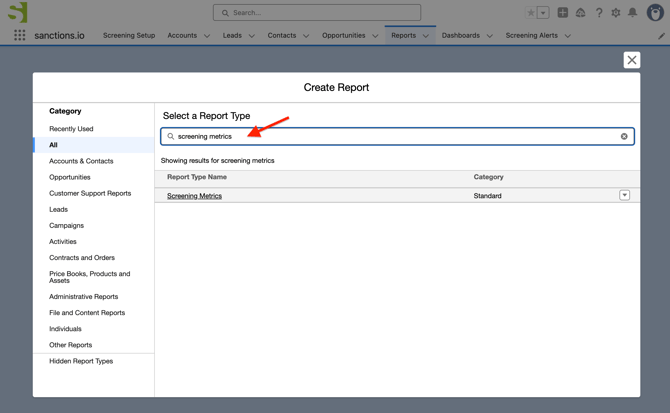Click the report type search input
Image resolution: width=670 pixels, height=413 pixels.
point(397,136)
